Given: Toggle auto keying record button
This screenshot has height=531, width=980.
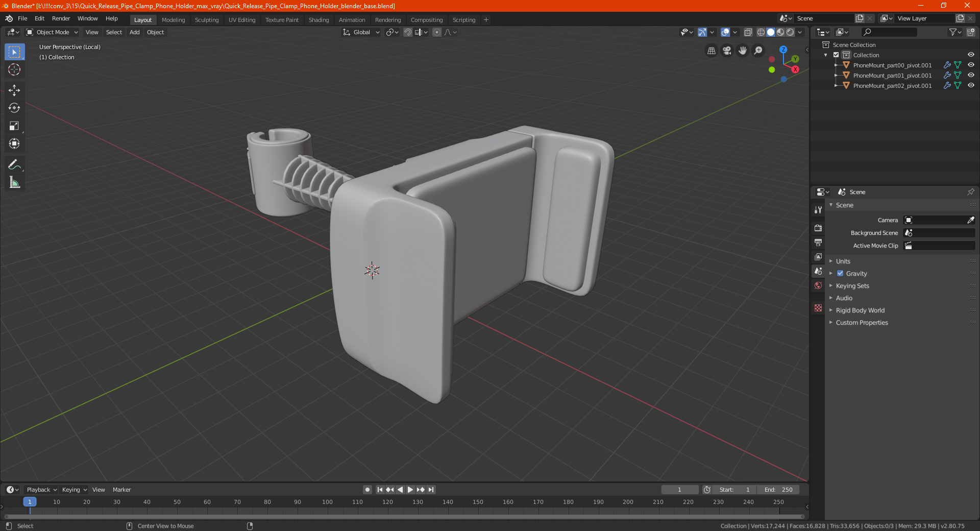Looking at the screenshot, I should pyautogui.click(x=367, y=490).
